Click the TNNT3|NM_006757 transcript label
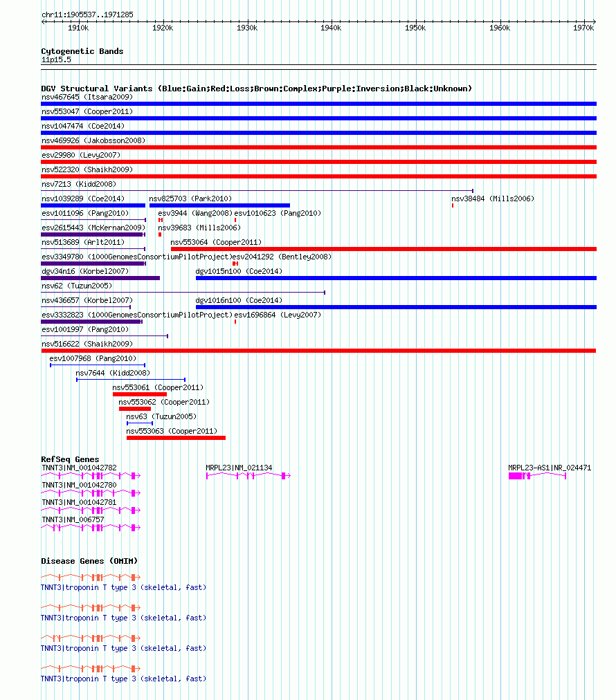 click(73, 520)
